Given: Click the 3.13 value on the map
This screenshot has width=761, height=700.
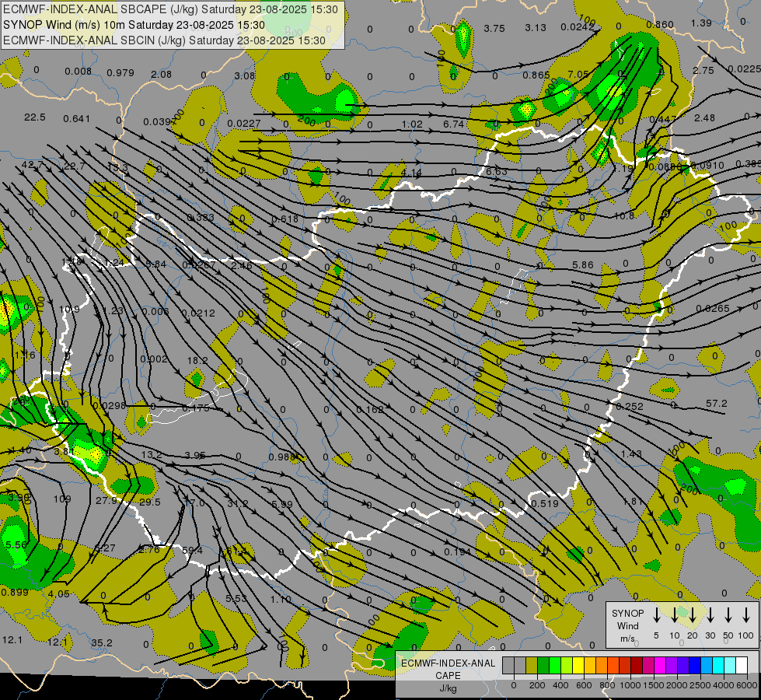Looking at the screenshot, I should coord(536,28).
